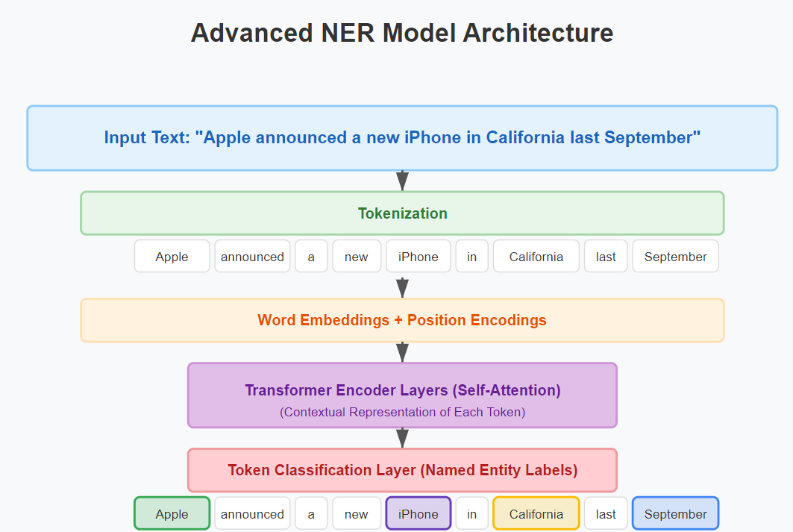
Task: Select the 'announced' token under Tokenization
Action: click(252, 257)
